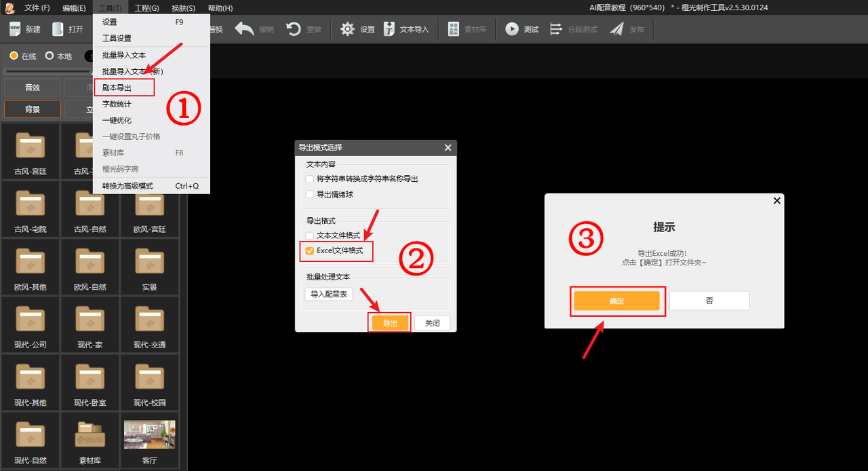Click the 确定 button in prompt dialog
This screenshot has height=471, width=868.
click(x=616, y=301)
